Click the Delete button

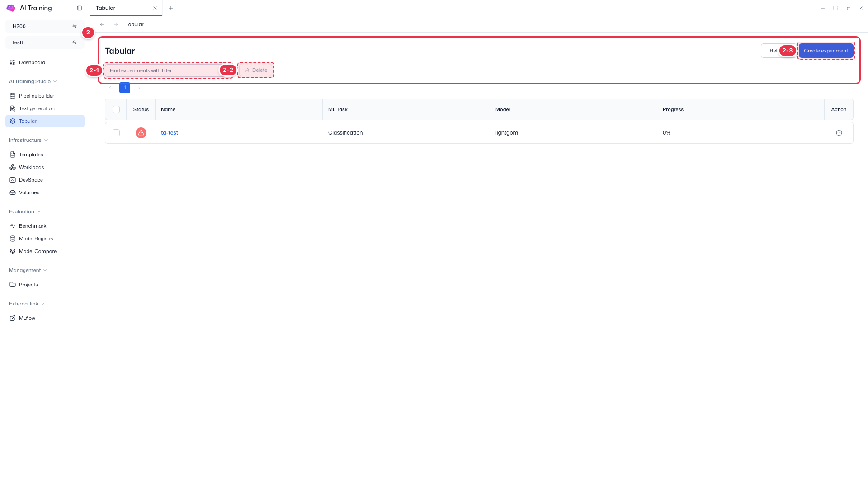coord(256,70)
